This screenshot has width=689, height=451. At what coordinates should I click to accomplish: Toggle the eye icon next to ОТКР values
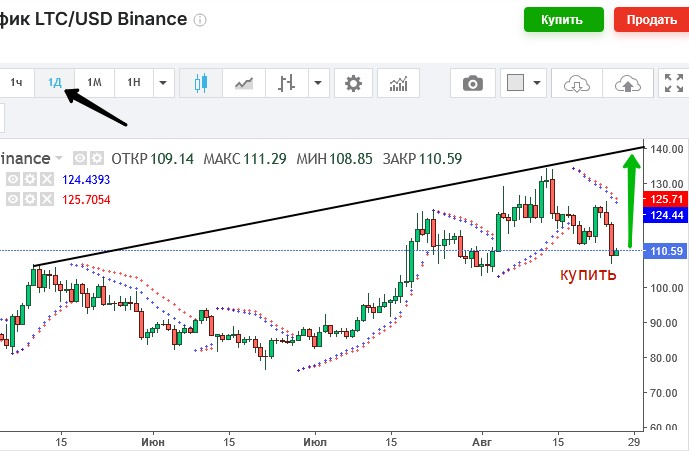[x=80, y=158]
